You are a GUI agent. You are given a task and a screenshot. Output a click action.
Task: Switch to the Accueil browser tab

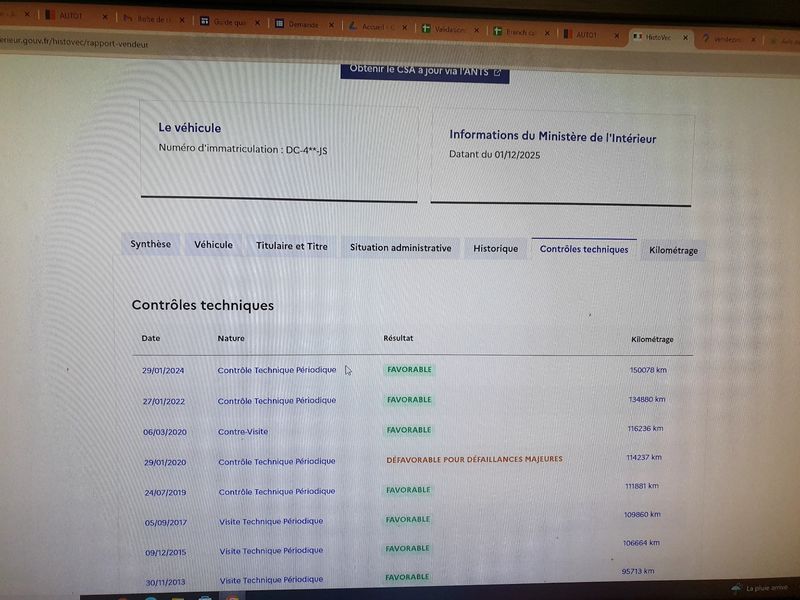point(378,27)
